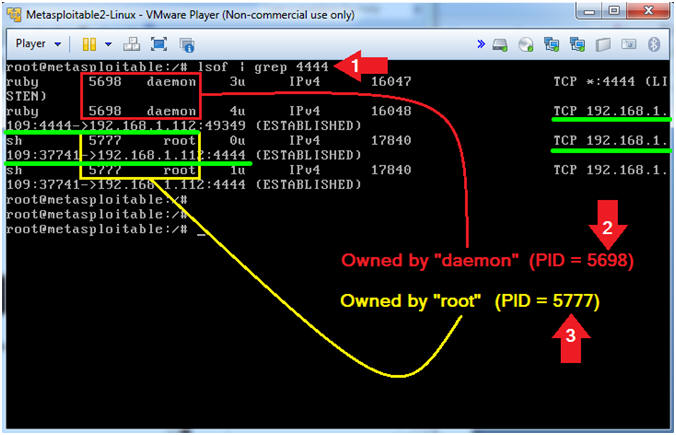Pause the virtual machine with the yellow button

(89, 44)
